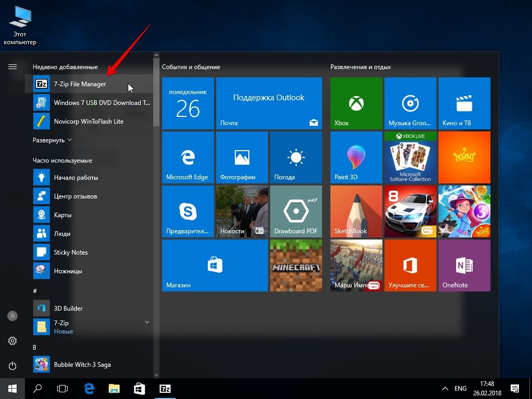Click the Windows Start button
Screen dimensions: 532x399
12,389
